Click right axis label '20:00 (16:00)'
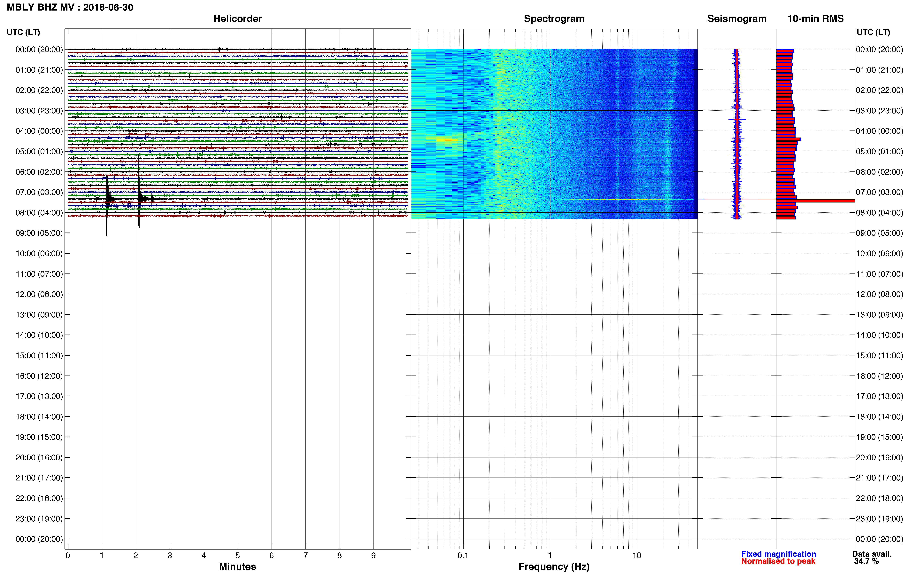 pyautogui.click(x=879, y=458)
